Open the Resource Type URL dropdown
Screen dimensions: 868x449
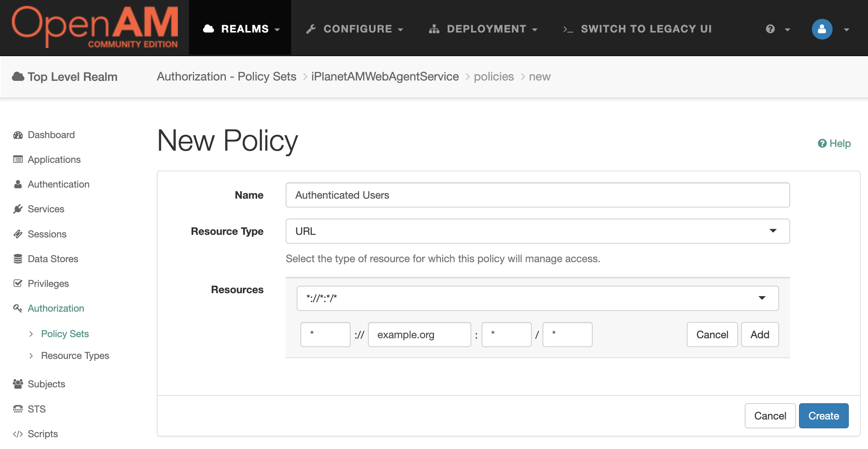[x=537, y=231]
